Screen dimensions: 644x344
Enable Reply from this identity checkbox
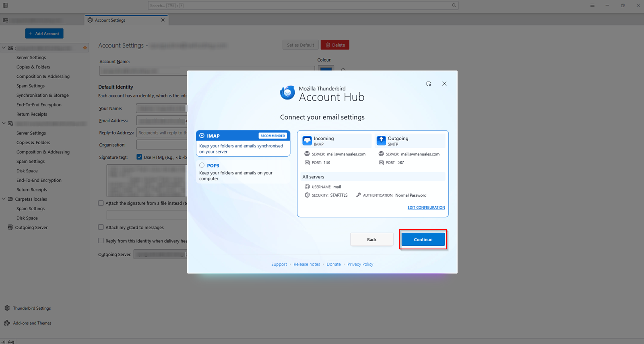pyautogui.click(x=101, y=240)
